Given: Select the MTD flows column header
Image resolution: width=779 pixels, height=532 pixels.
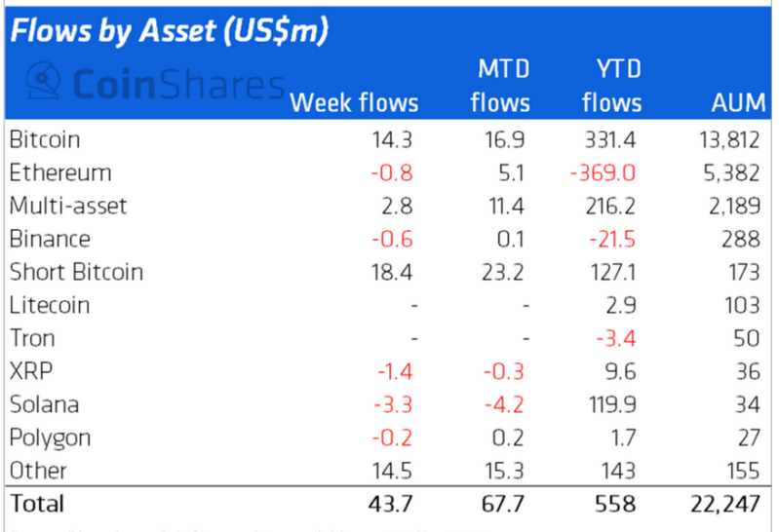Looking at the screenshot, I should [x=500, y=86].
